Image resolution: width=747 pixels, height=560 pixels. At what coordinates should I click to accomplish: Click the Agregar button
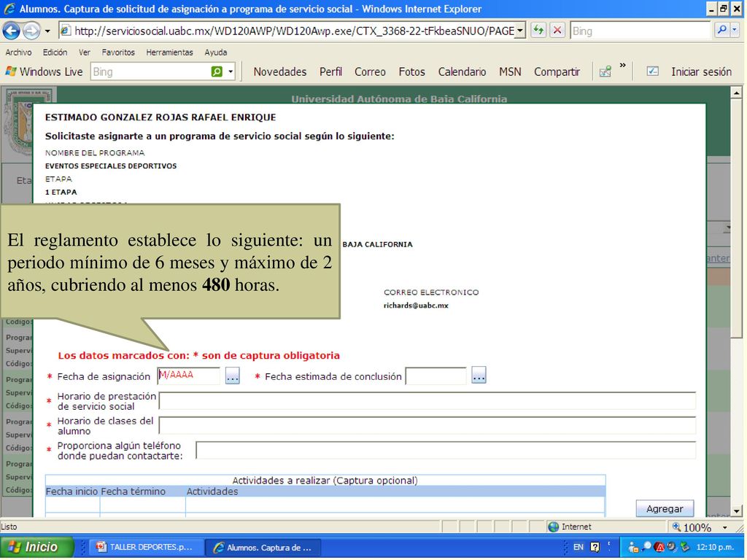pos(665,509)
